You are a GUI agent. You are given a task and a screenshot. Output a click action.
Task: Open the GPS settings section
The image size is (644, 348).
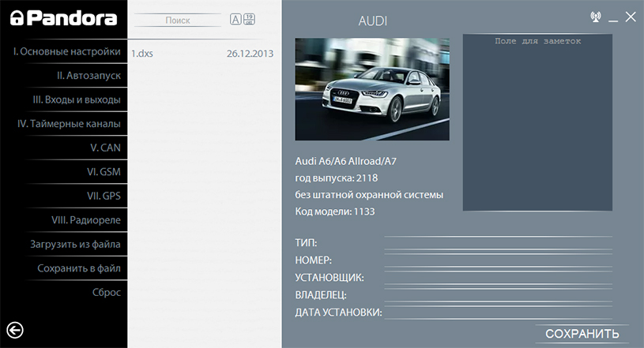(x=104, y=196)
